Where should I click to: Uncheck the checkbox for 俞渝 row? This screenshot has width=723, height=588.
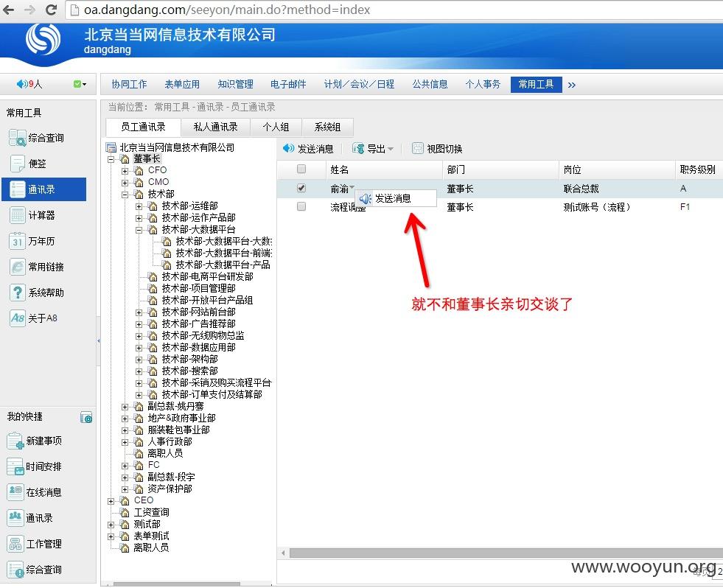[x=301, y=188]
